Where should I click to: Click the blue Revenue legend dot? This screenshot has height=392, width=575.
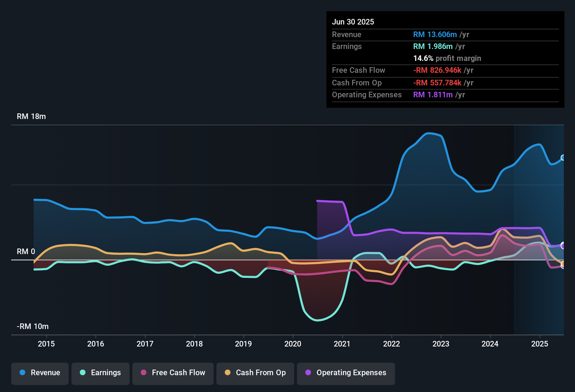[x=22, y=372]
